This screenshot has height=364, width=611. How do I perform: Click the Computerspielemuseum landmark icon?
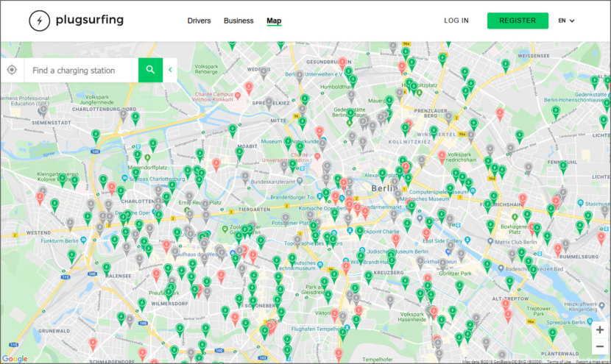point(473,191)
